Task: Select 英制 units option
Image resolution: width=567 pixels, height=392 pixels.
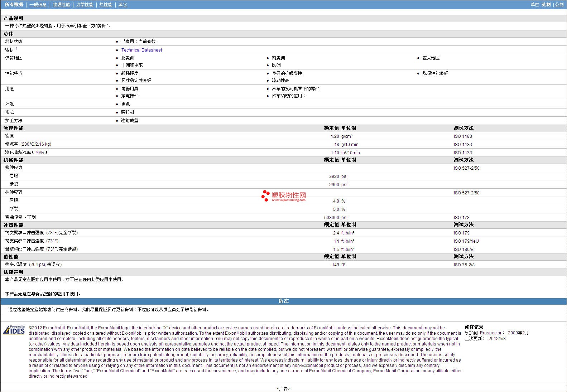Action: 546,5
